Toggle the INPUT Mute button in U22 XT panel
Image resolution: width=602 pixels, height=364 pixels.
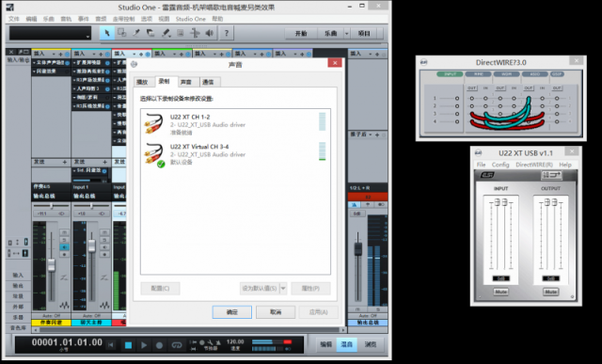500,292
